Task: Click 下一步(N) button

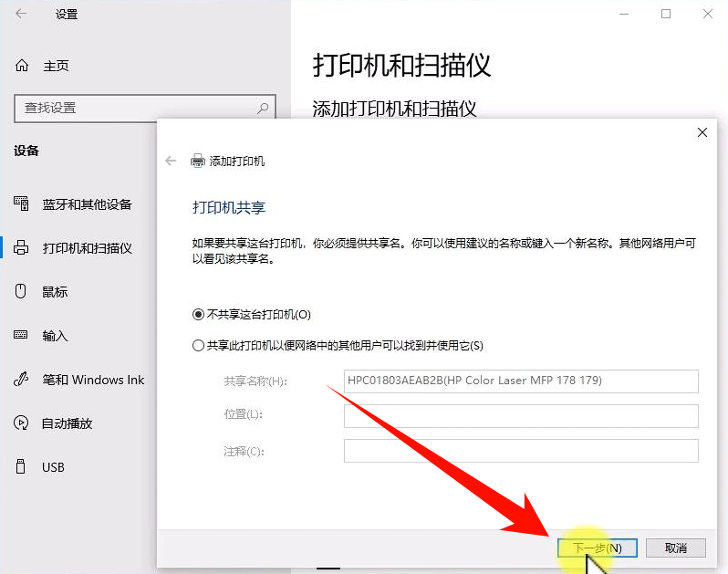Action: click(x=597, y=548)
